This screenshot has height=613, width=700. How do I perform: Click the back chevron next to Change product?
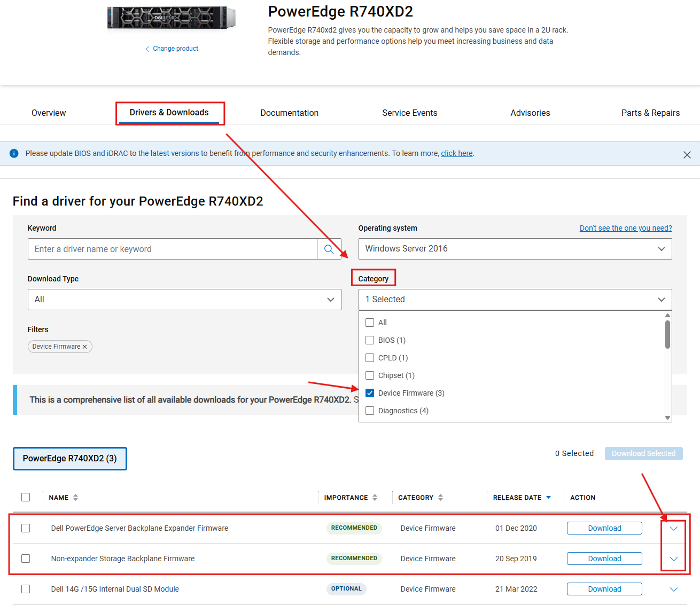coord(147,49)
